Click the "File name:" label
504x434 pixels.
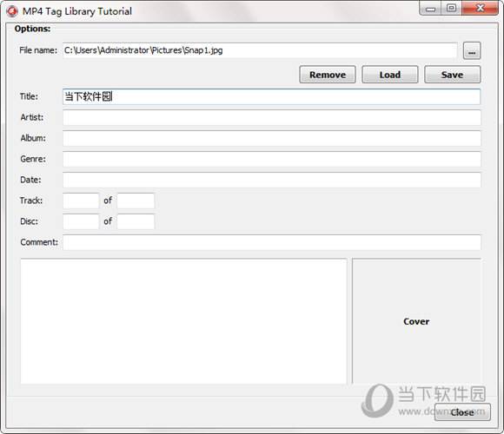38,50
